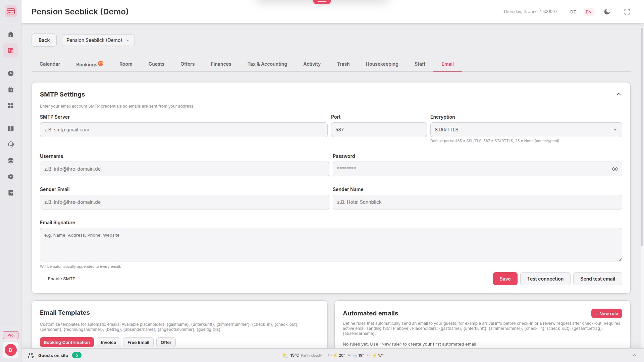Click the page vertical scrollbar
Image resolution: width=644 pixels, height=362 pixels.
tap(642, 137)
